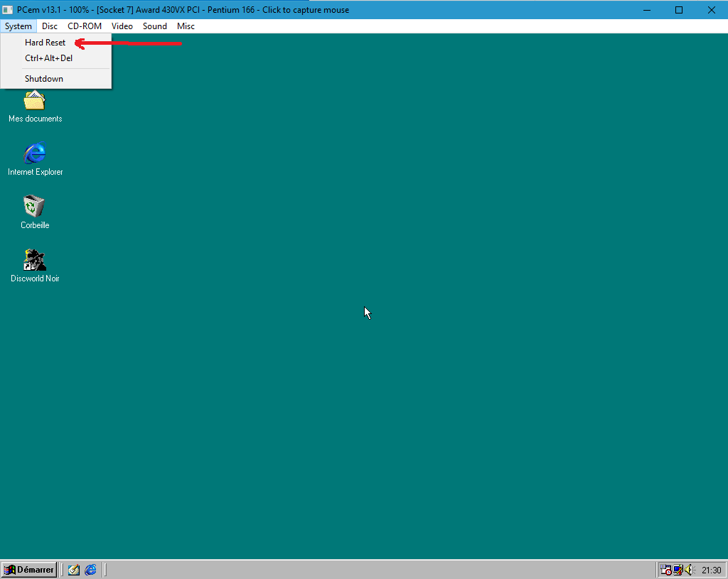The height and width of the screenshot is (579, 728).
Task: Click the Show Desktop quick launch icon
Action: 74,570
